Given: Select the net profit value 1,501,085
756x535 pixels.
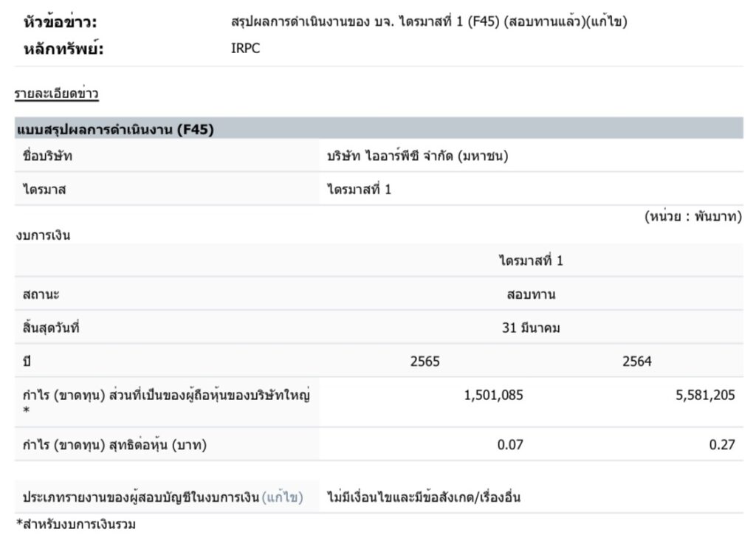Looking at the screenshot, I should coord(493,395).
